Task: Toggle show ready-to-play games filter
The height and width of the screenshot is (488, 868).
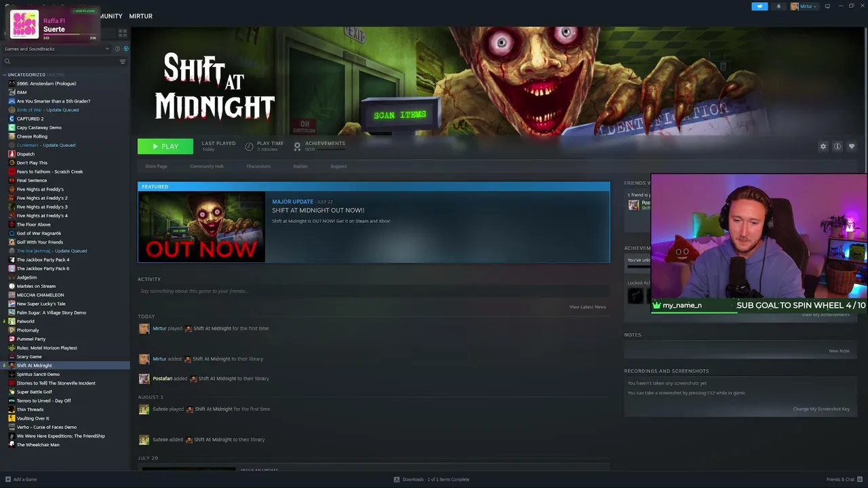Action: [x=126, y=49]
